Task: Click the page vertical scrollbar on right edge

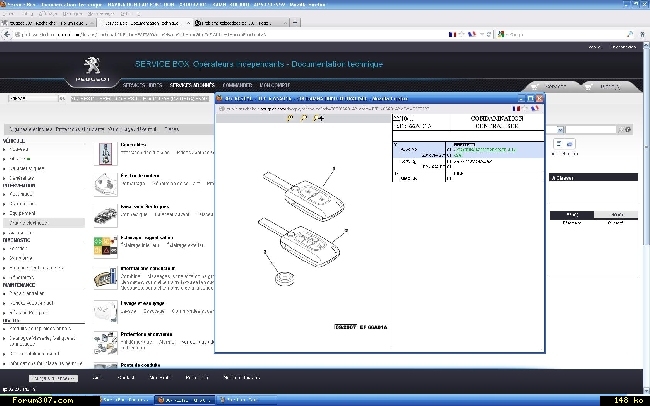Action: (x=646, y=216)
